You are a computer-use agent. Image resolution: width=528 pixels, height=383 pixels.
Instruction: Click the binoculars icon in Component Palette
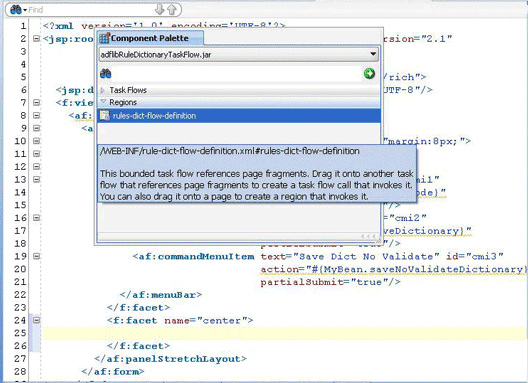tap(106, 73)
